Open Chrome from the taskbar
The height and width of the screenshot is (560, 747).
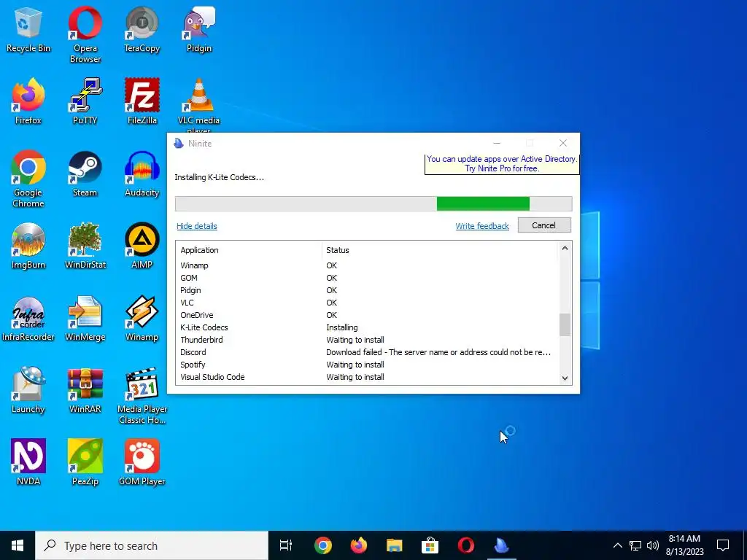point(323,545)
